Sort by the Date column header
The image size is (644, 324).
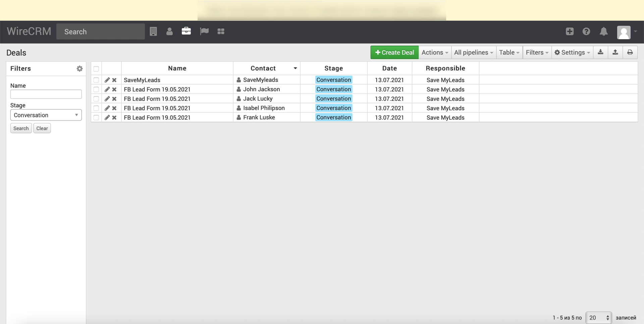click(389, 68)
